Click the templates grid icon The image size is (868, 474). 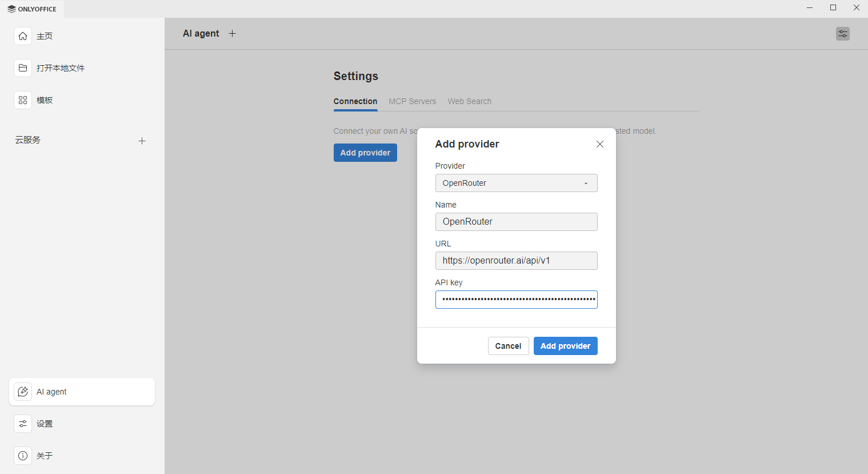coord(23,100)
